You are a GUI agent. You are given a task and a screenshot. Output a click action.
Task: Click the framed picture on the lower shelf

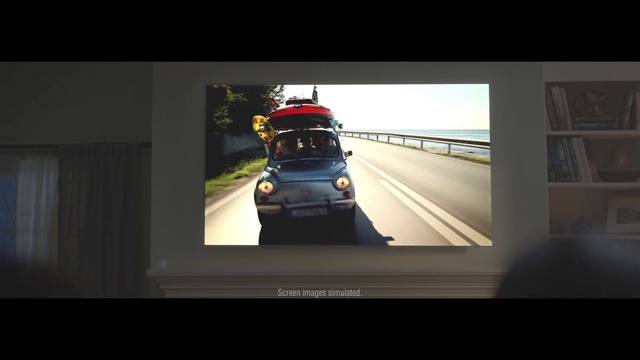(x=623, y=216)
